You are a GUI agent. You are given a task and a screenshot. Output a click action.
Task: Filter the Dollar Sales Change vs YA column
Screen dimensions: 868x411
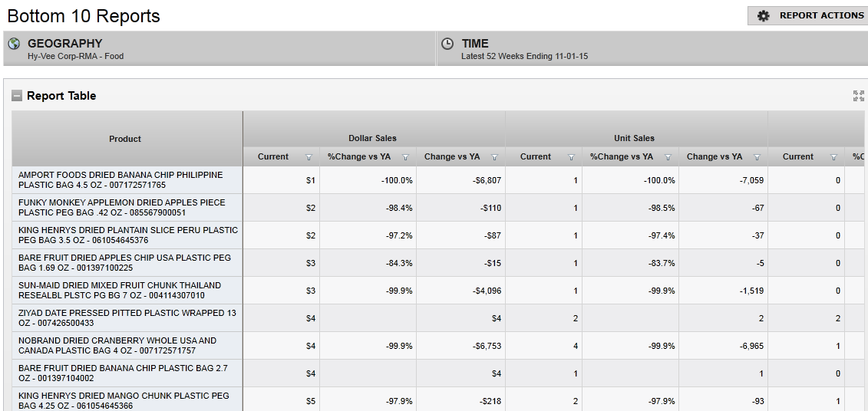click(x=494, y=157)
